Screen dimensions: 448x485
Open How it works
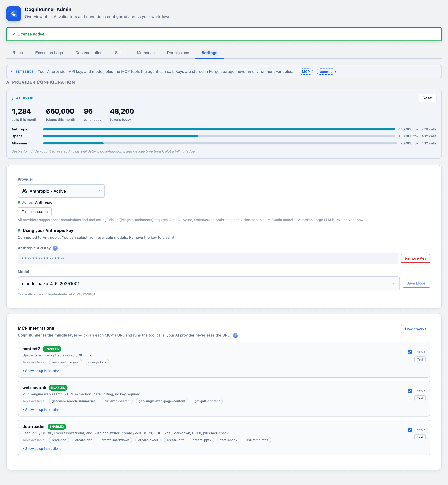pyautogui.click(x=415, y=329)
